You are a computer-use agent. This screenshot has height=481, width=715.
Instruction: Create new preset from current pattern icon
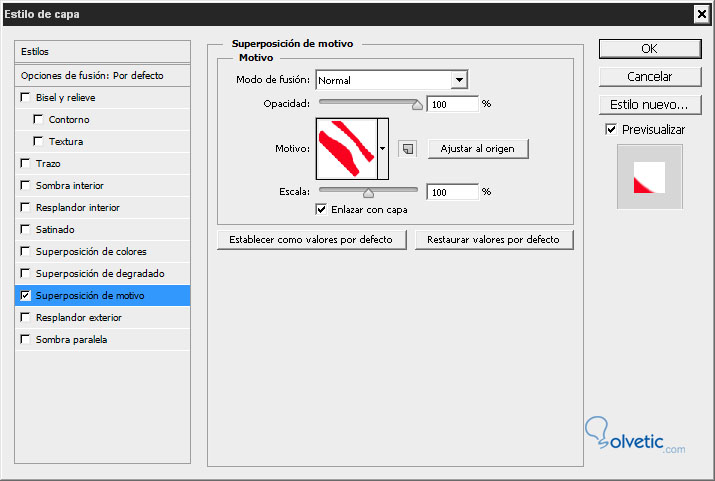408,149
